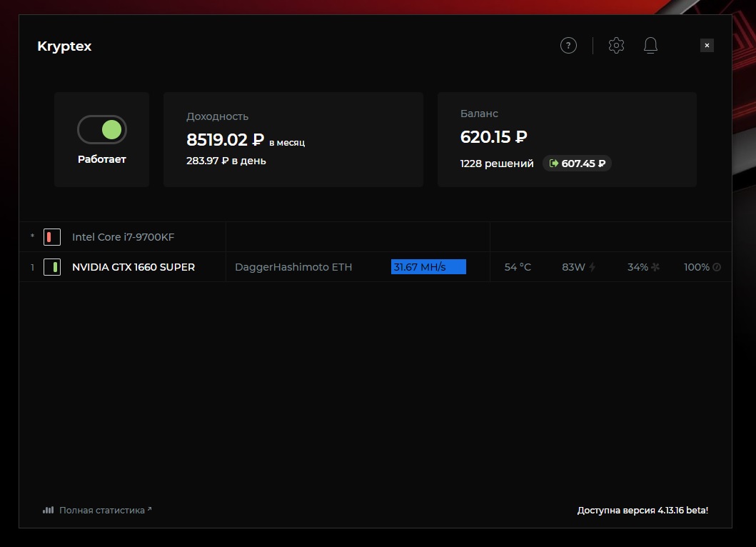Image resolution: width=756 pixels, height=547 pixels.
Task: Click the DaggerHashimoto ETH algorithm label
Action: click(x=293, y=267)
